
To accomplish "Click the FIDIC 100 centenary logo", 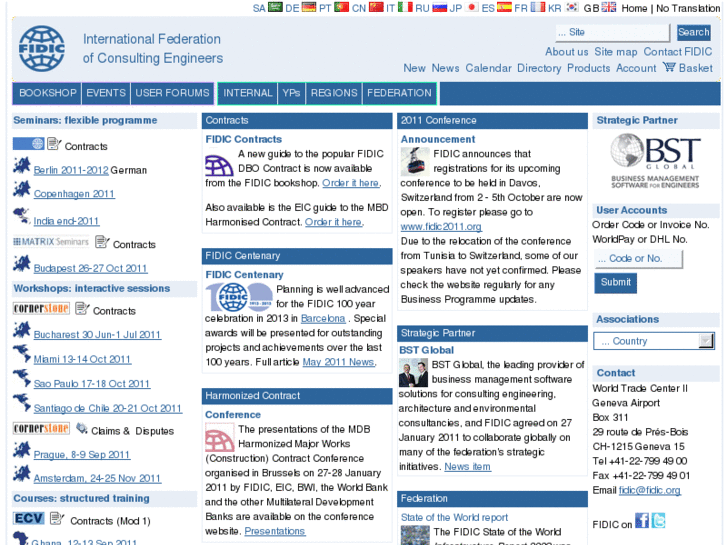I will pos(239,297).
